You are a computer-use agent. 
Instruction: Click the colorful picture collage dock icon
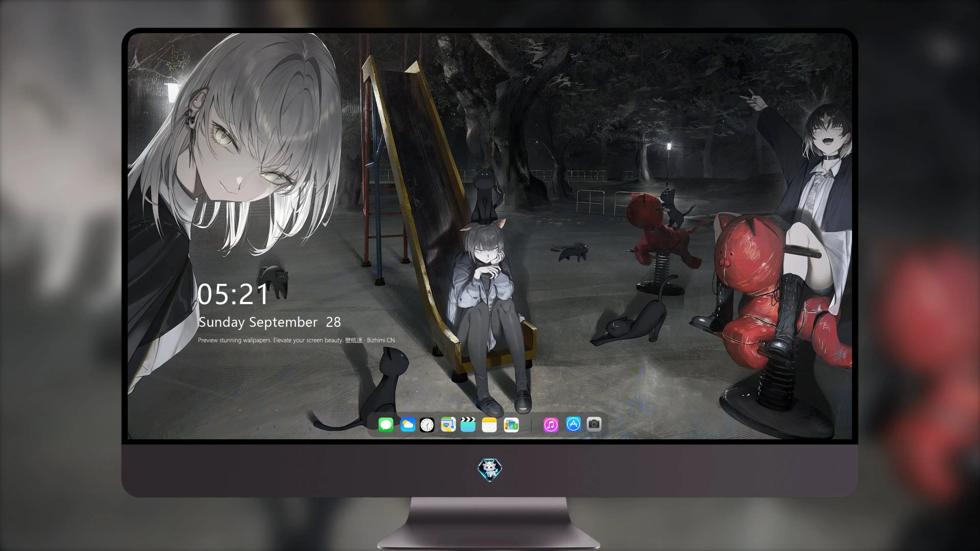click(511, 425)
